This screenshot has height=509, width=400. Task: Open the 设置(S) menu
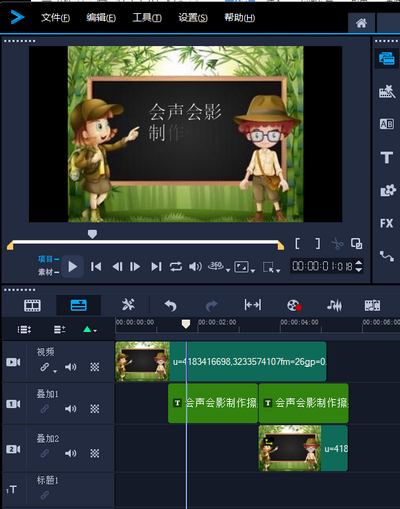[x=193, y=17]
